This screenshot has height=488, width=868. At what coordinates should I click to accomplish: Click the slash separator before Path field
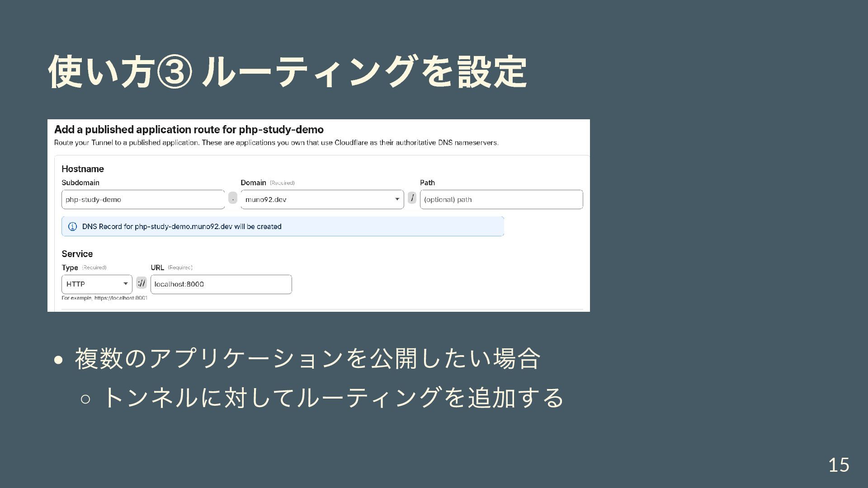pyautogui.click(x=412, y=198)
